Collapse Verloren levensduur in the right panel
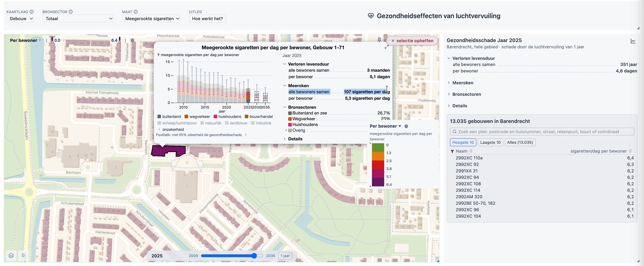The image size is (644, 266). [x=471, y=58]
